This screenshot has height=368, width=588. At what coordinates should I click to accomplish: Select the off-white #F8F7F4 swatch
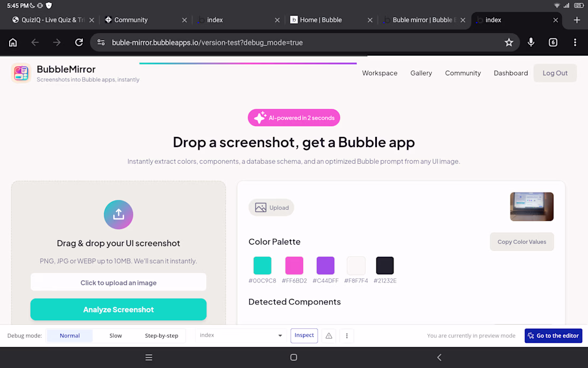pyautogui.click(x=356, y=266)
